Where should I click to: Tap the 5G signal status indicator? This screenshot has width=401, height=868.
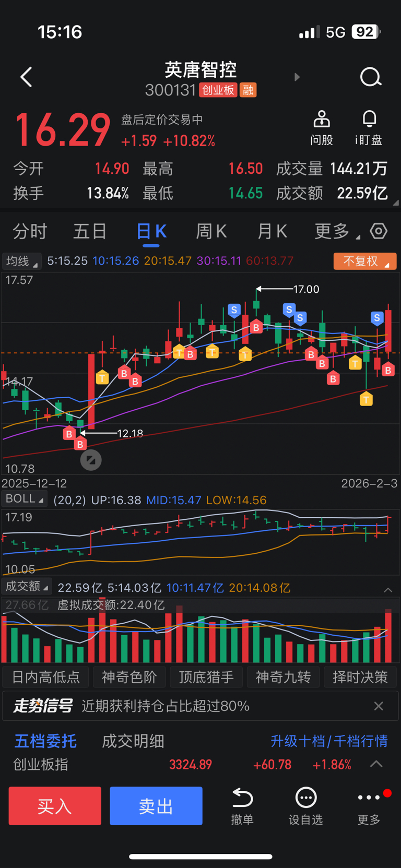pos(336,32)
